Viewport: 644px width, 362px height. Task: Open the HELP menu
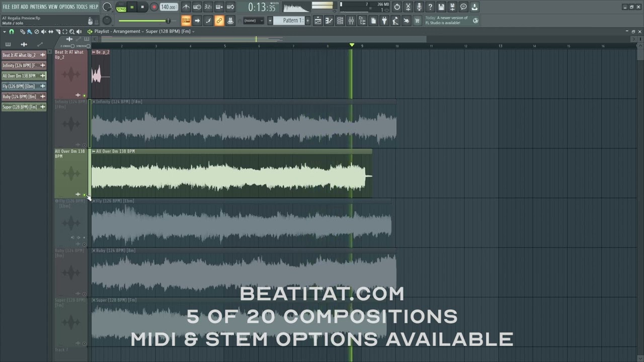coord(94,7)
